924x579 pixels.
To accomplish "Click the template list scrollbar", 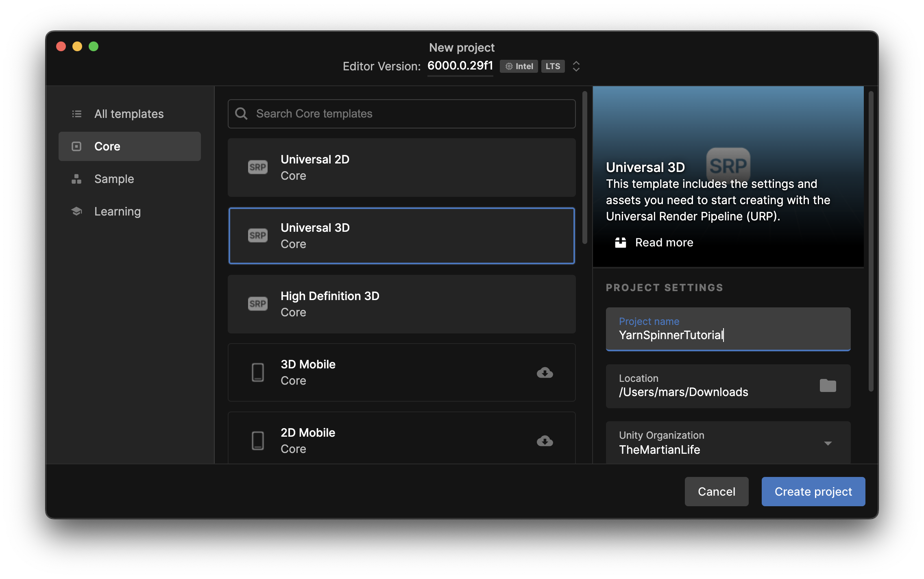I will click(584, 168).
